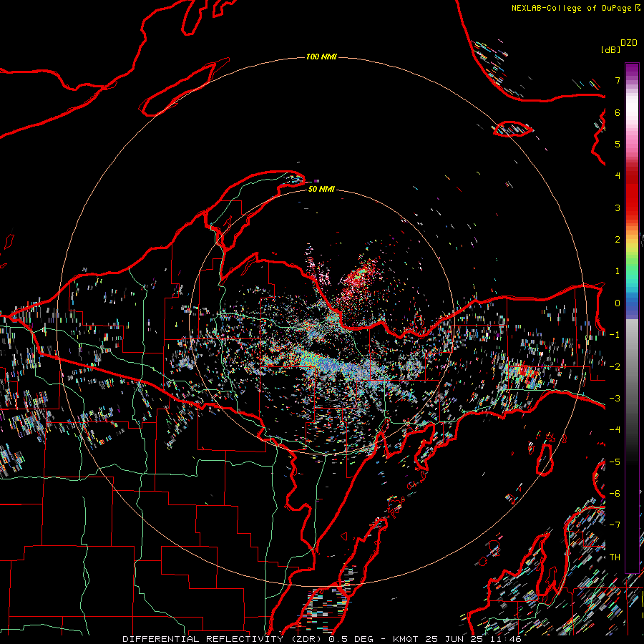The image size is (644, 644).
Task: Click the -4 value on the color scale
Action: pos(615,430)
